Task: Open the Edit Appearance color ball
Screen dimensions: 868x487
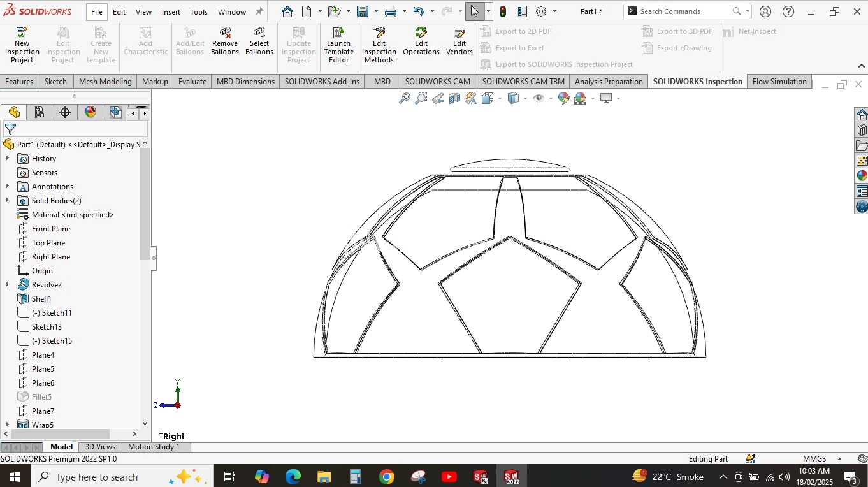Action: click(x=564, y=98)
